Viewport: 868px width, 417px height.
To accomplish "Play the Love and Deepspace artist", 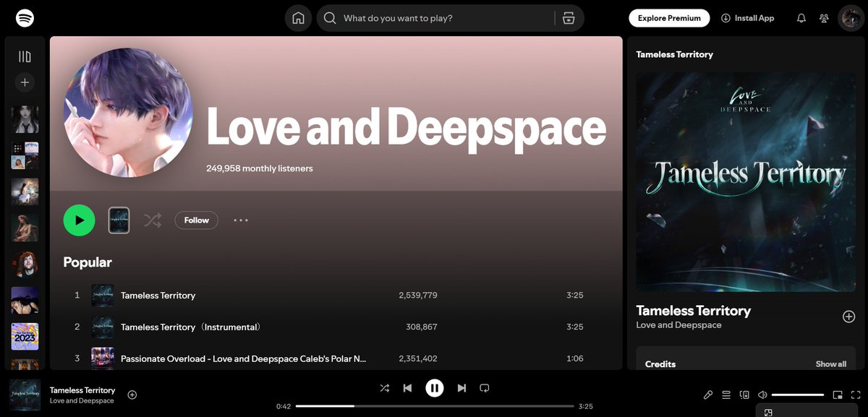I will click(x=79, y=220).
